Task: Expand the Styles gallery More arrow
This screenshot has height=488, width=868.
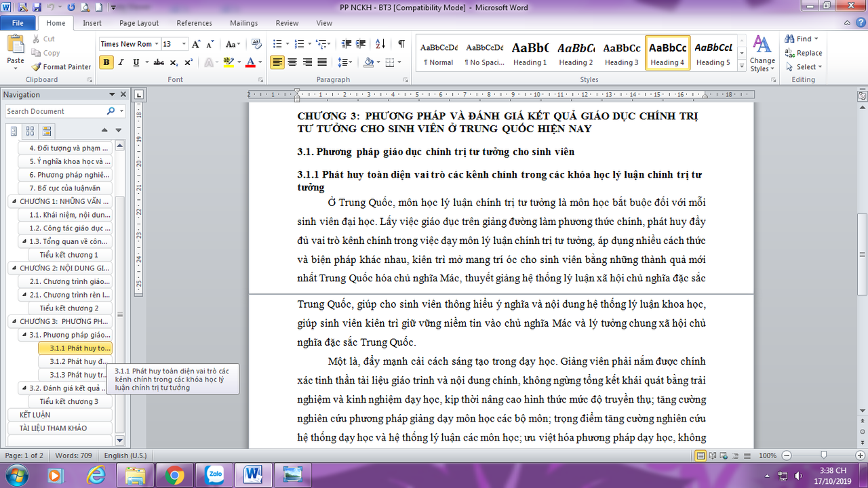Action: [743, 64]
